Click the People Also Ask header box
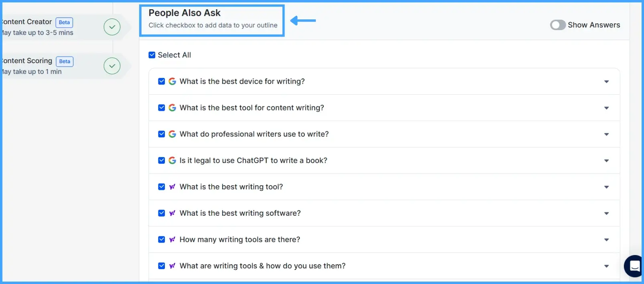The height and width of the screenshot is (284, 644). (x=212, y=19)
